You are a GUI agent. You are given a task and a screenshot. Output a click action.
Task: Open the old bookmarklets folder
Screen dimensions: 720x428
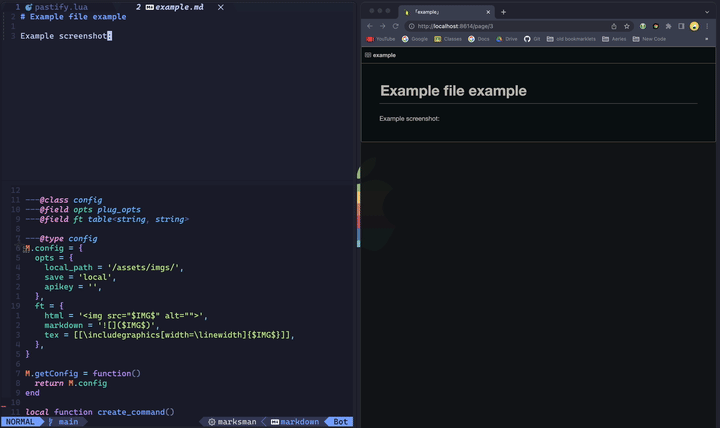point(571,39)
